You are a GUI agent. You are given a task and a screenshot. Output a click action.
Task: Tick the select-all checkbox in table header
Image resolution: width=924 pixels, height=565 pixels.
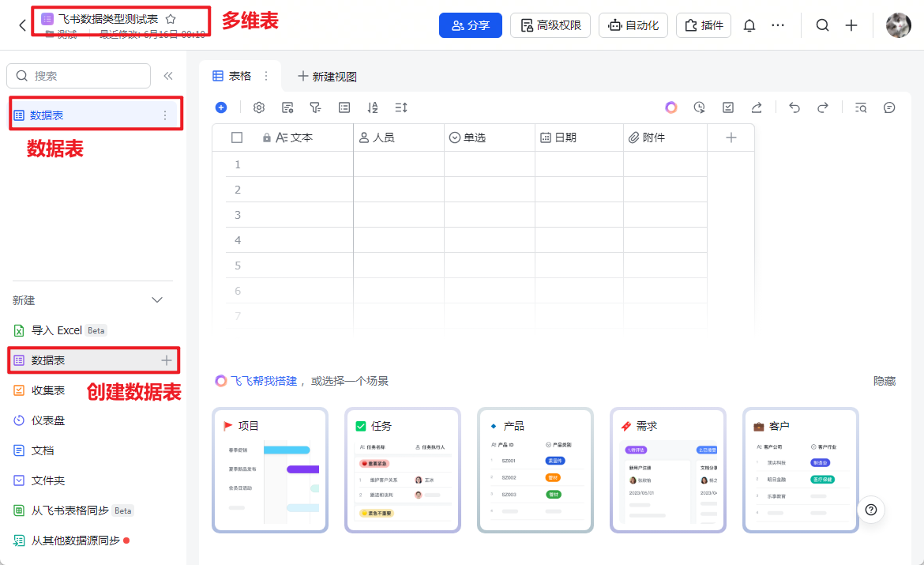237,137
